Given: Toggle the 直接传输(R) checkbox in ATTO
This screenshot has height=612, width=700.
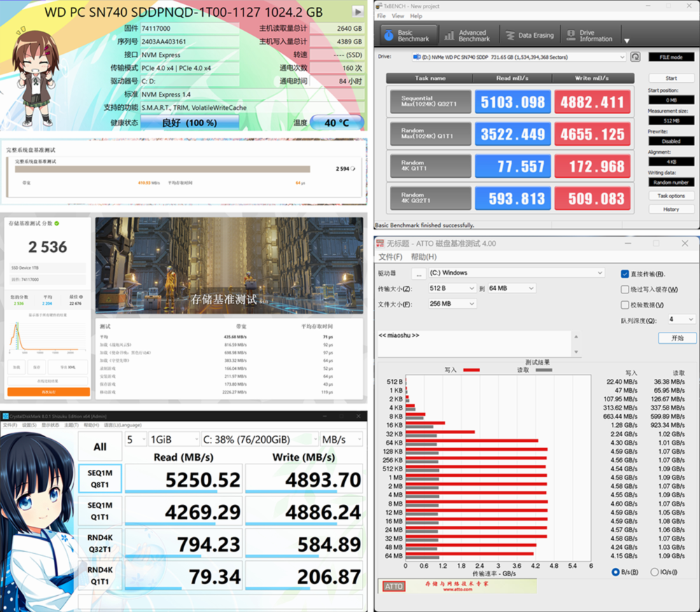Looking at the screenshot, I should coord(624,274).
